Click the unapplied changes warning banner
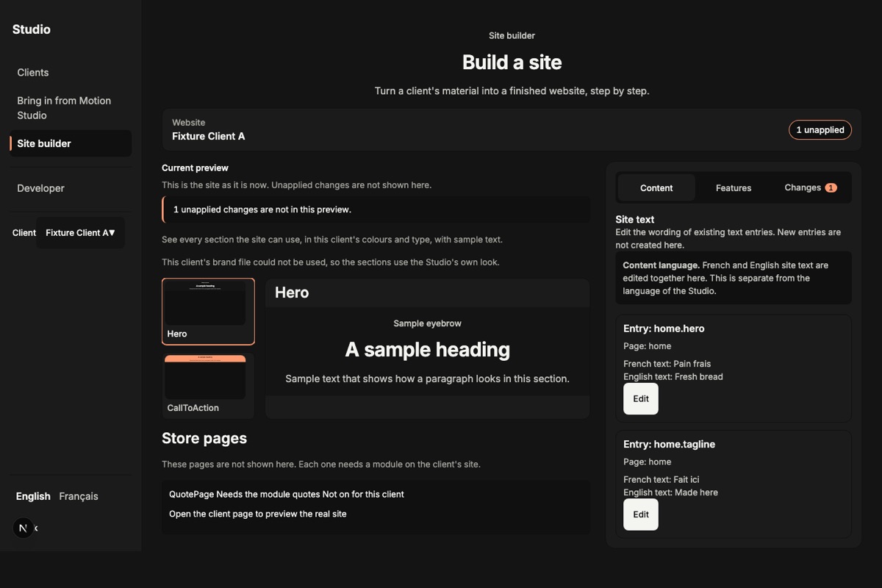 coord(376,209)
